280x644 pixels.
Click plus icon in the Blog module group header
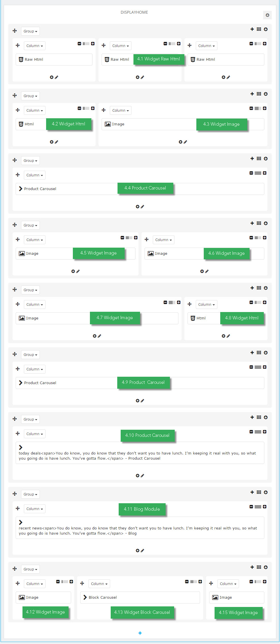coord(252,492)
